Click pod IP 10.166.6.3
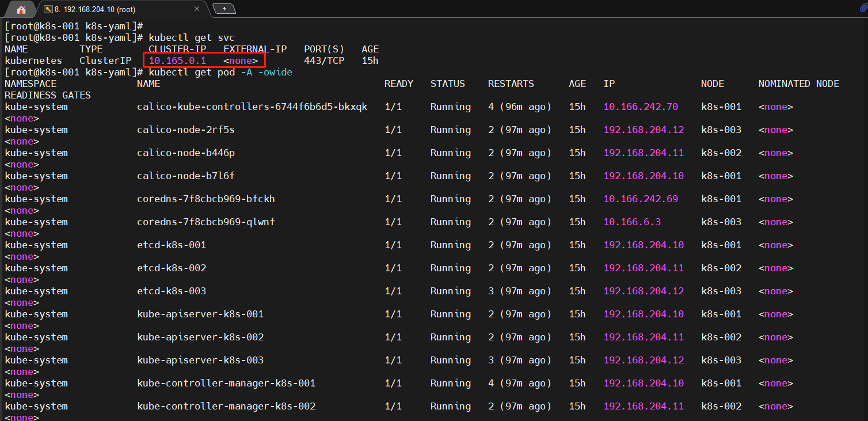The height and width of the screenshot is (421, 868). click(x=632, y=222)
